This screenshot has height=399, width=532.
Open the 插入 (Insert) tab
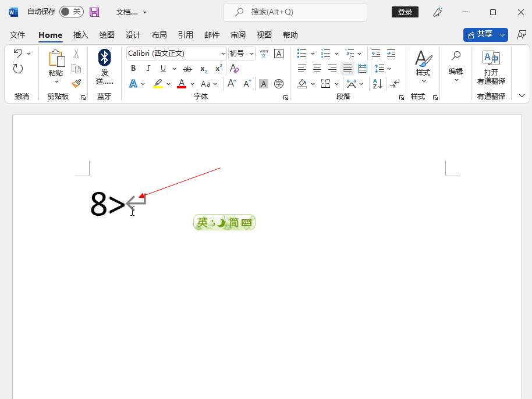81,35
